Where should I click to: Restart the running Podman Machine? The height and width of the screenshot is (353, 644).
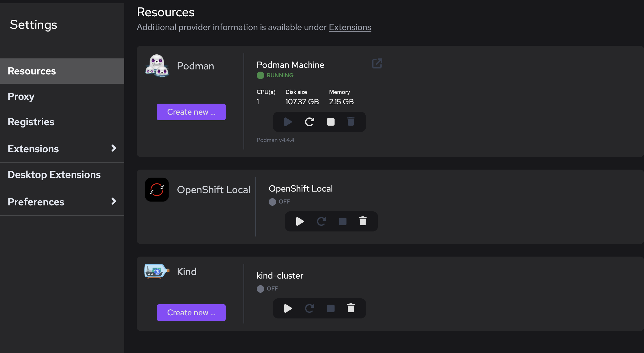click(x=309, y=122)
